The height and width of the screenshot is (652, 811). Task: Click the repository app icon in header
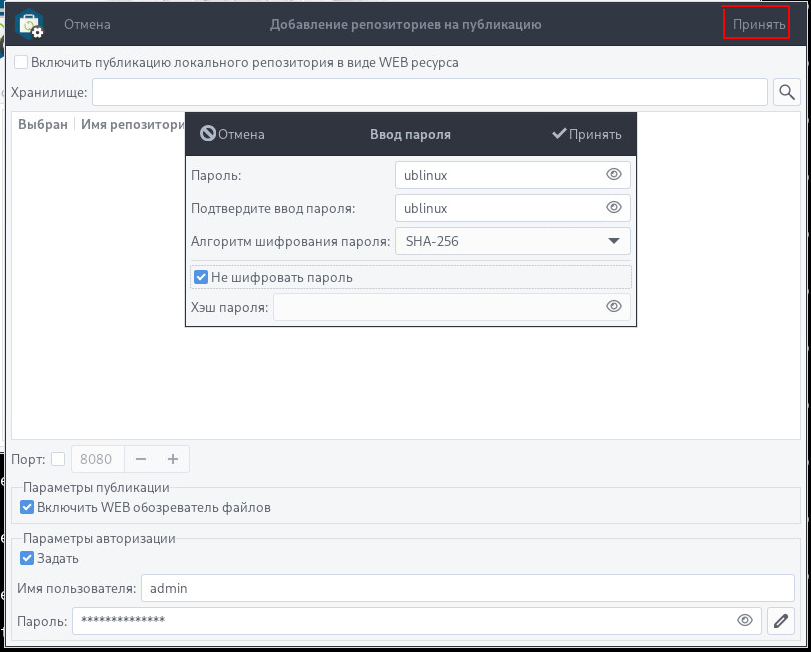(x=29, y=24)
